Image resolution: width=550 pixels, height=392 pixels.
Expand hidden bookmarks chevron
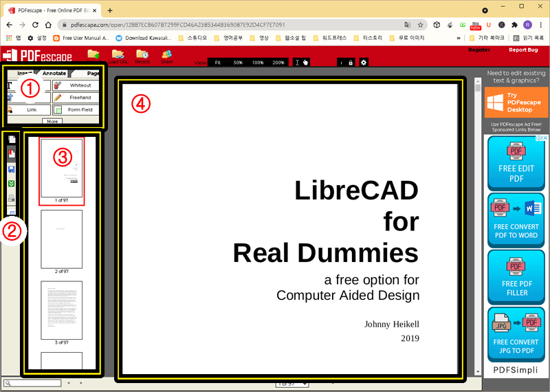tap(459, 38)
